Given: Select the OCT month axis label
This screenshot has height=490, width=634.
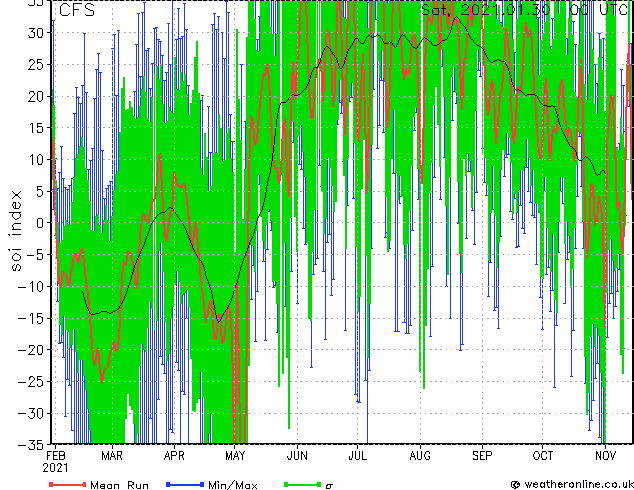Looking at the screenshot, I should [x=543, y=456].
